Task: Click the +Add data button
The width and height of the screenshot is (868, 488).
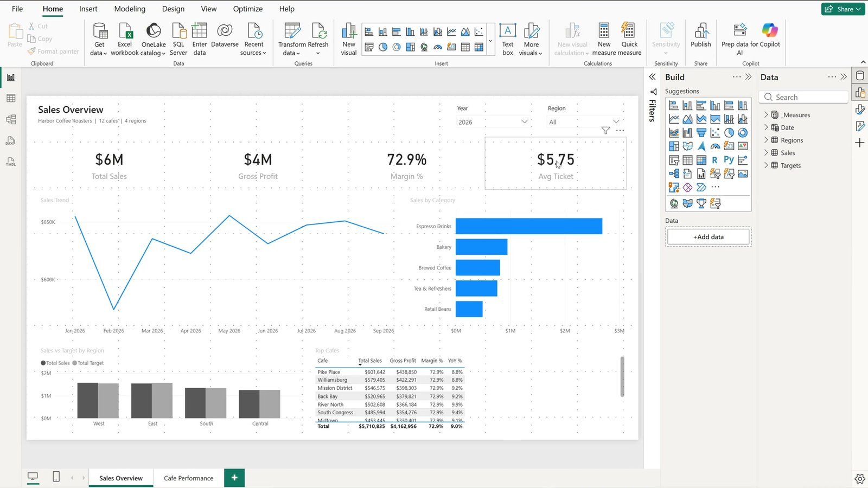Action: (x=709, y=237)
